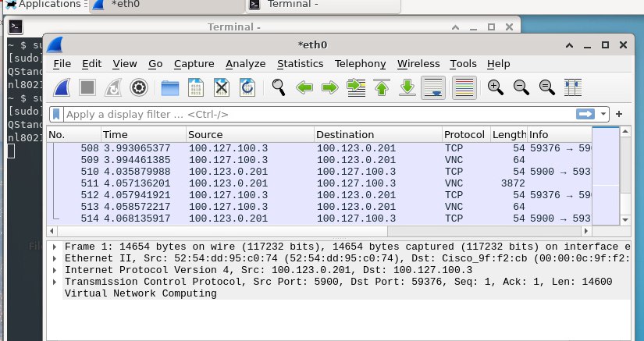
Task: Sort packets by Source column
Action: coord(250,134)
